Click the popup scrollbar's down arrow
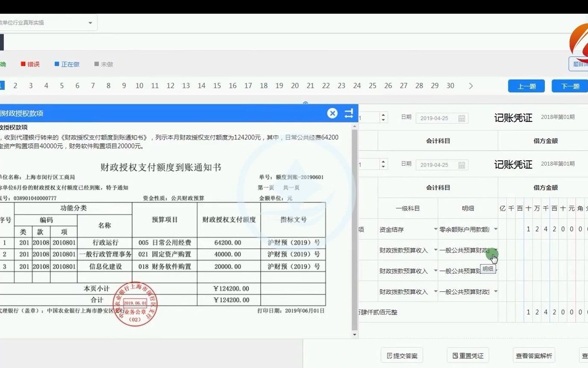The image size is (588, 368). [x=355, y=334]
